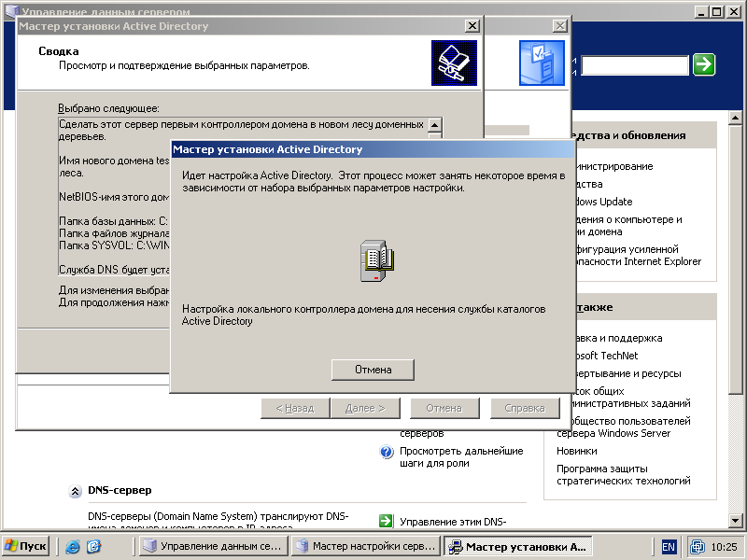Click the disabled Назад button
Image resolution: width=747 pixels, height=560 pixels.
295,408
